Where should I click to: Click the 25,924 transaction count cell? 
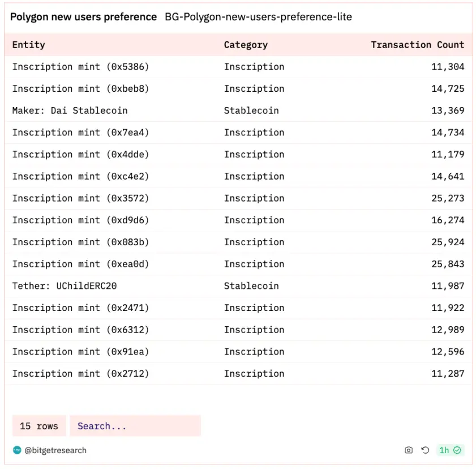[448, 242]
